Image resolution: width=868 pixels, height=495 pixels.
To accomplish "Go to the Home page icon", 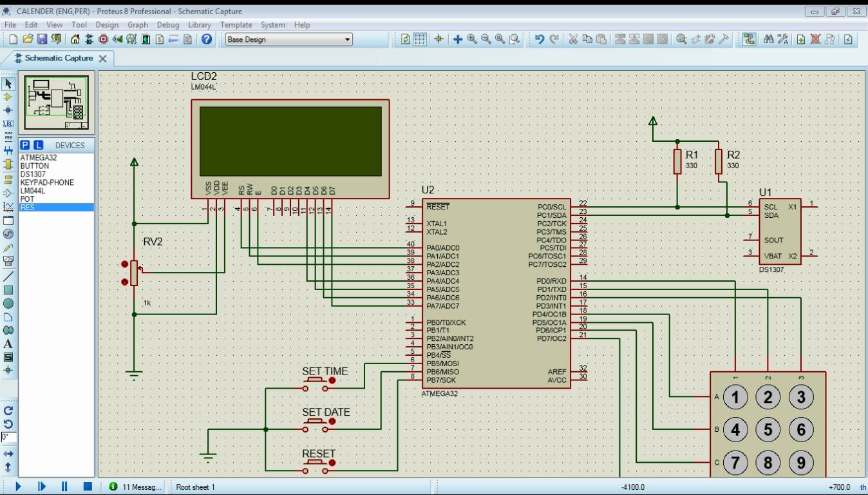I will pyautogui.click(x=74, y=39).
